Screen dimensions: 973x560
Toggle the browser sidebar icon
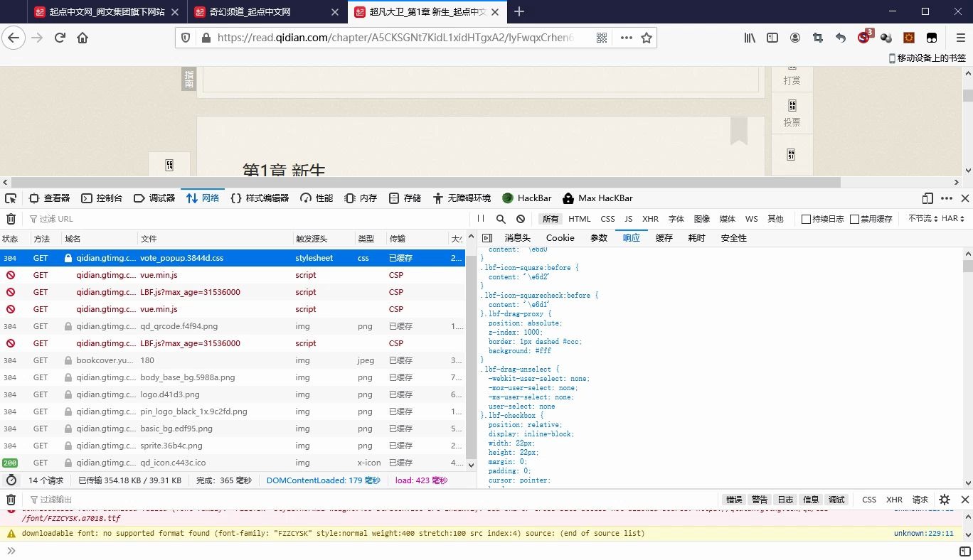772,38
